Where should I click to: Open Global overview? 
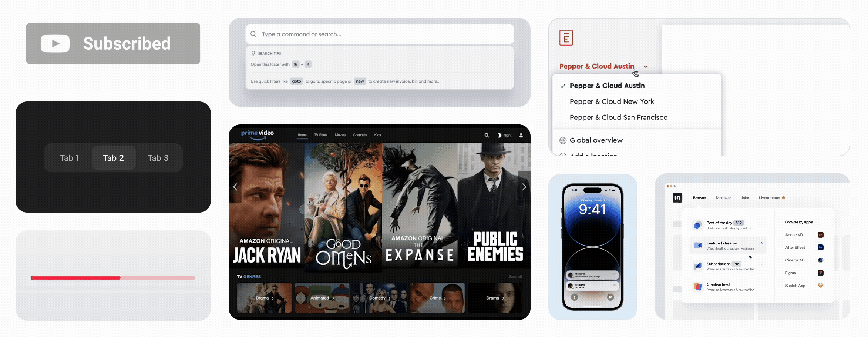[x=596, y=140]
